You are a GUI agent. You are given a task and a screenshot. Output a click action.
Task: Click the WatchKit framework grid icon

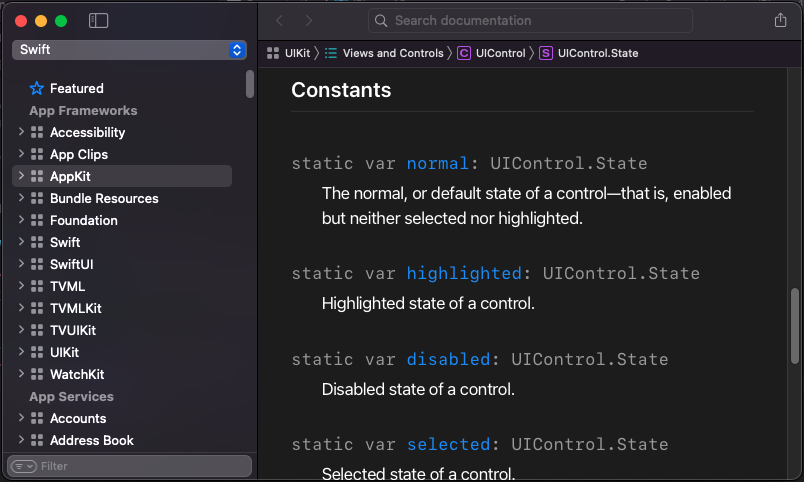click(x=37, y=374)
